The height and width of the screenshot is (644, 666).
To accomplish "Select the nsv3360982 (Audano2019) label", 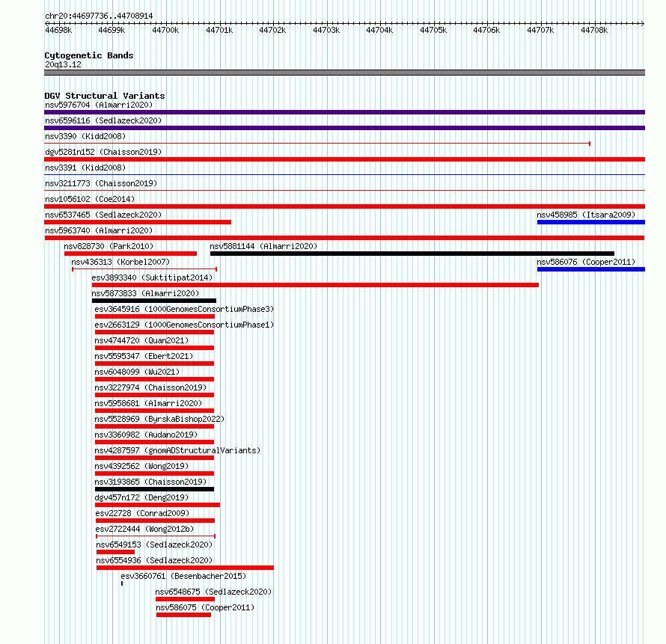I will (146, 435).
